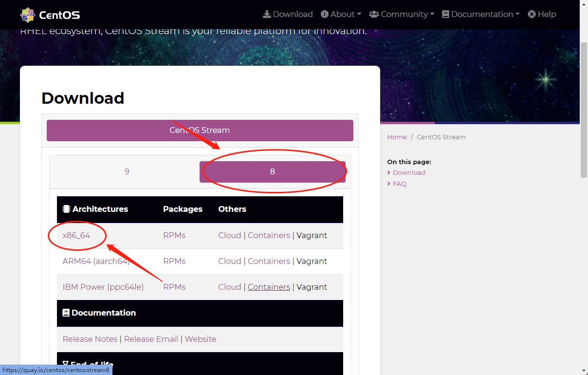Click the "On this page:" label
Viewport: 588px width, 375px height.
pos(409,162)
